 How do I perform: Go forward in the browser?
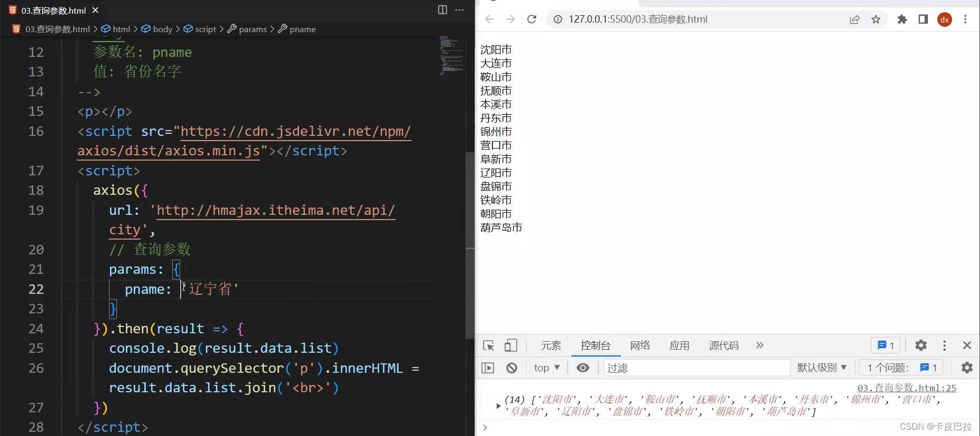510,19
